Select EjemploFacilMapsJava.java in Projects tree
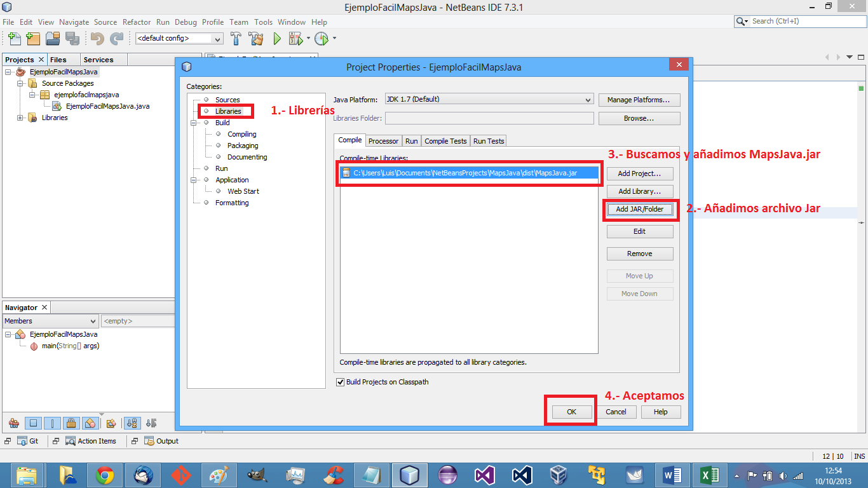The height and width of the screenshot is (488, 868). pyautogui.click(x=107, y=106)
